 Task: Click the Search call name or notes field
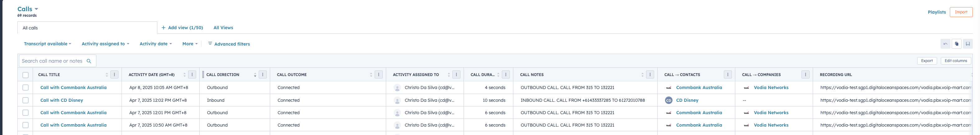57,61
